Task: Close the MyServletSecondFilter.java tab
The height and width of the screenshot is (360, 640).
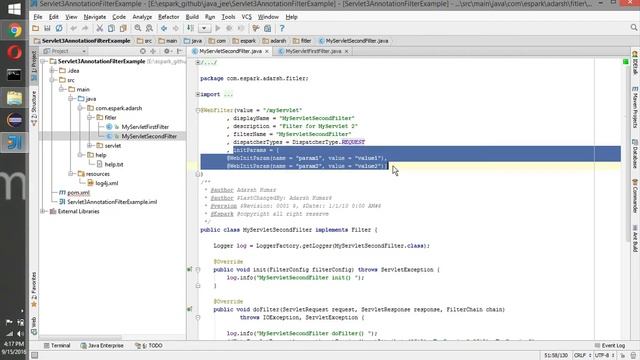Action: 267,51
